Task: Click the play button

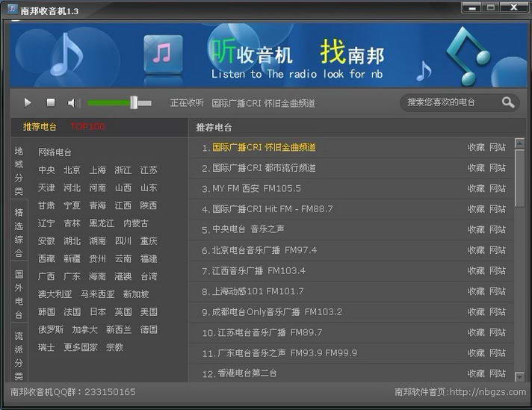Action: pyautogui.click(x=28, y=102)
